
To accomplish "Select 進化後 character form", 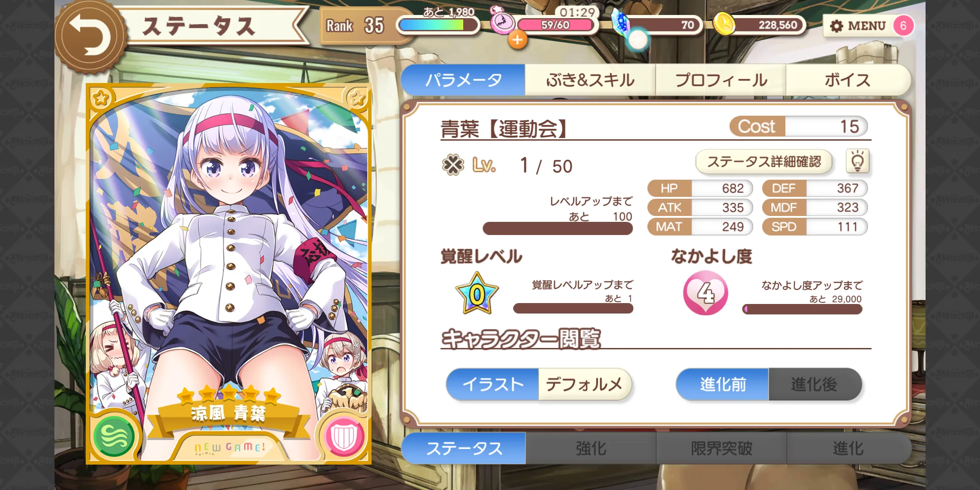I will [x=815, y=384].
